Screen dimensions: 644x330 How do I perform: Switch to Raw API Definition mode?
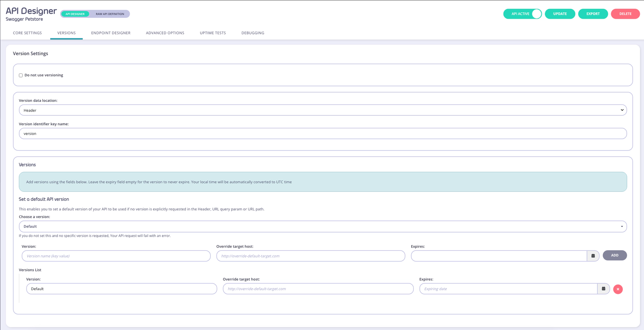pyautogui.click(x=110, y=14)
